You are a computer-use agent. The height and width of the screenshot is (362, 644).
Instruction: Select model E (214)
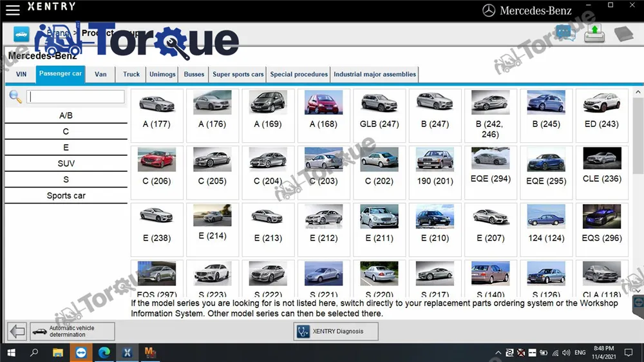213,230
